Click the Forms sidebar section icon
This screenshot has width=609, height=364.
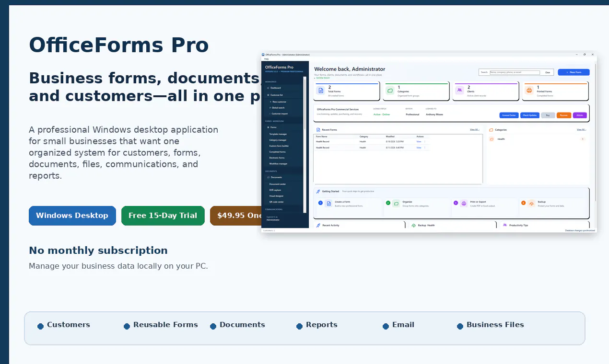coord(268,127)
